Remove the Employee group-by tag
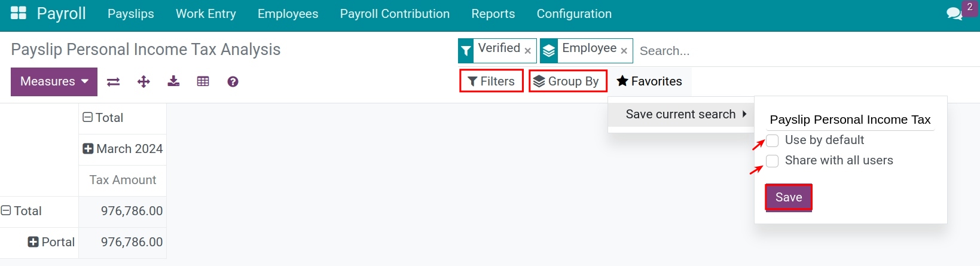Image resolution: width=980 pixels, height=266 pixels. [624, 51]
